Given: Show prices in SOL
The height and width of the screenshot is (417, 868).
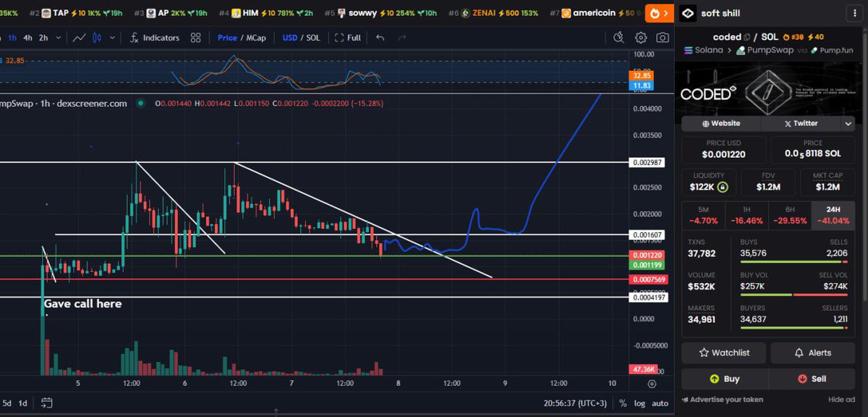Looking at the screenshot, I should pyautogui.click(x=314, y=38).
